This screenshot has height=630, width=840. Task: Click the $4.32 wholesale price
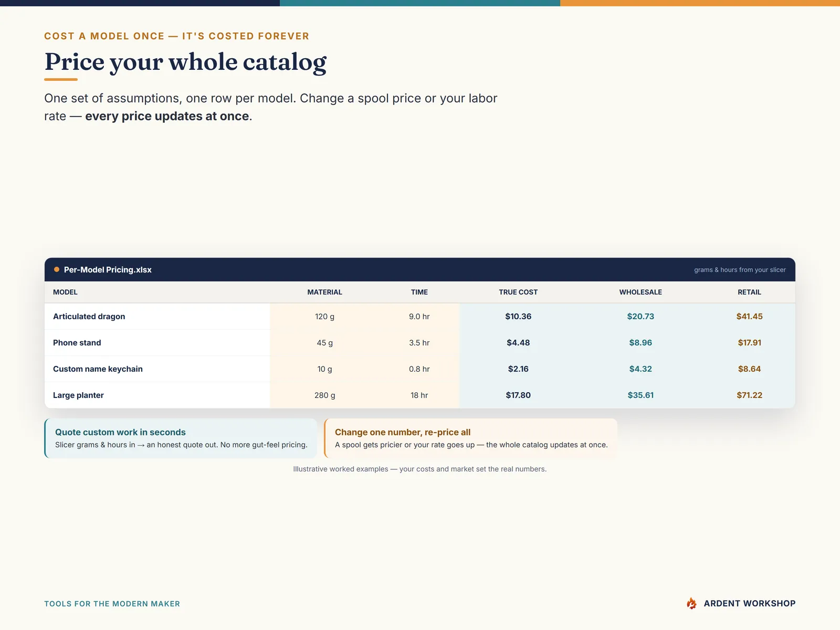click(640, 369)
